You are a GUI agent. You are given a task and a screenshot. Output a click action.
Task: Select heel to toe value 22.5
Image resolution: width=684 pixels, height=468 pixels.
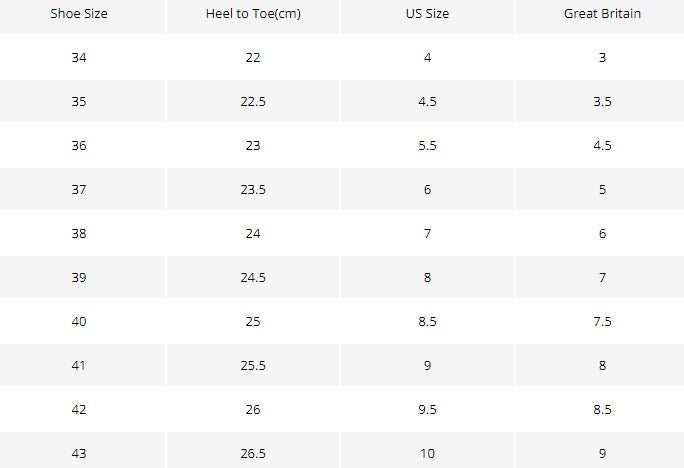pos(253,101)
